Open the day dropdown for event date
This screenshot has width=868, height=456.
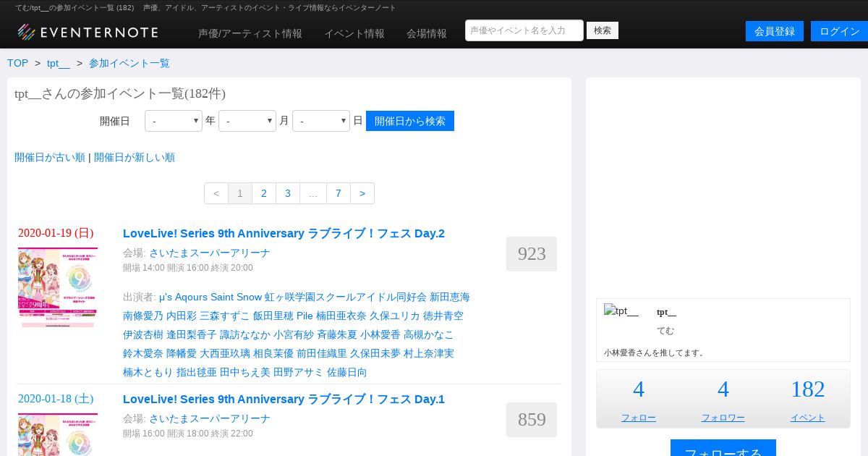321,121
